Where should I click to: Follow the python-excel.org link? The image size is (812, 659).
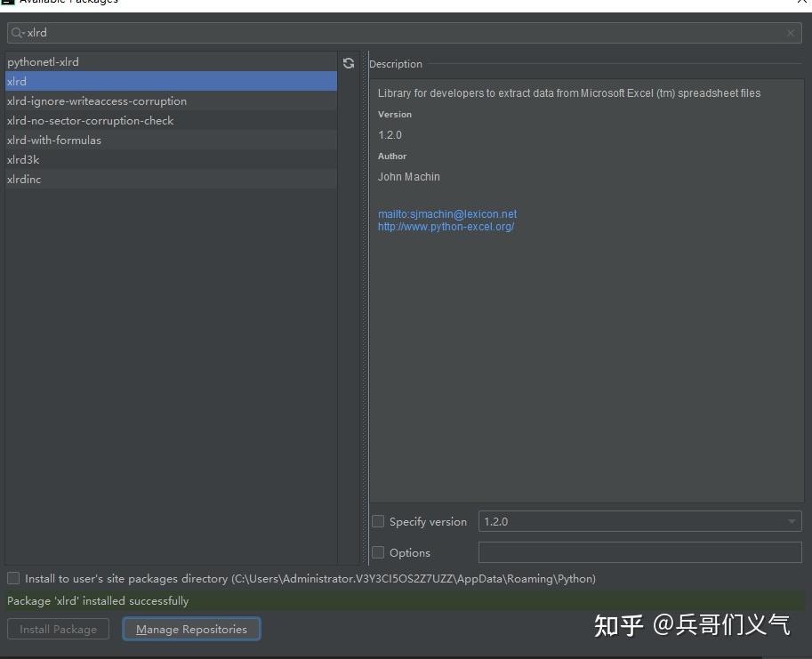[446, 226]
